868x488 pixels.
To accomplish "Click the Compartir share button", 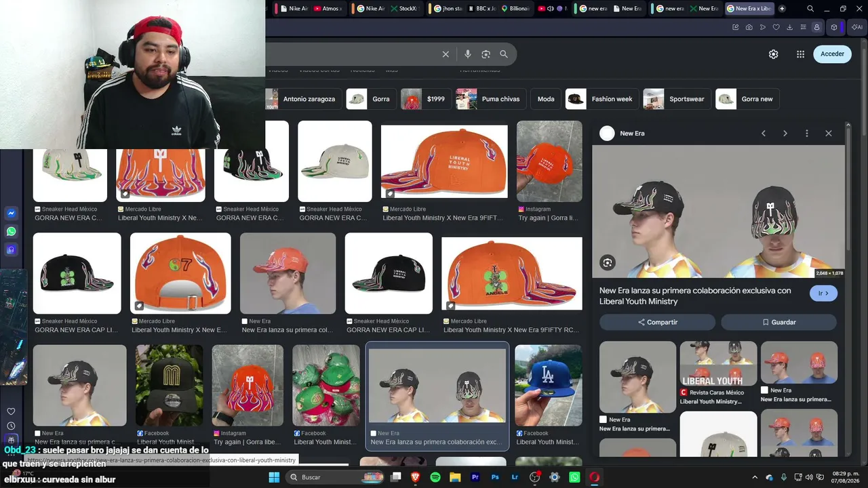I will tap(657, 322).
